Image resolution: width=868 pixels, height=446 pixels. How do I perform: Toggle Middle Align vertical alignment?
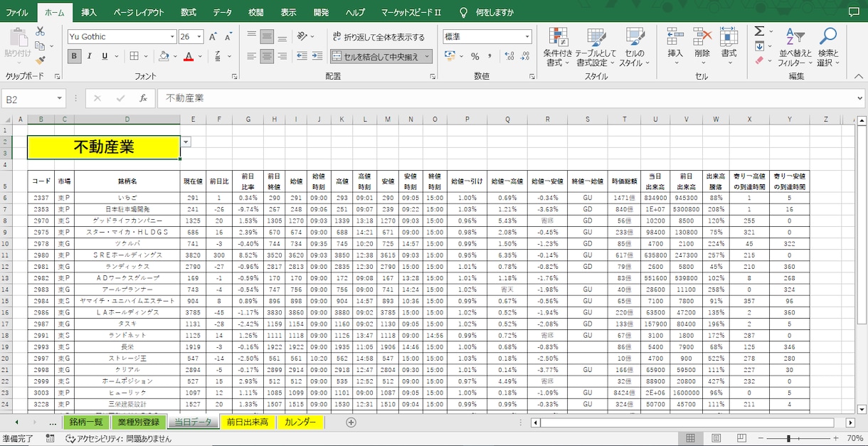click(267, 36)
